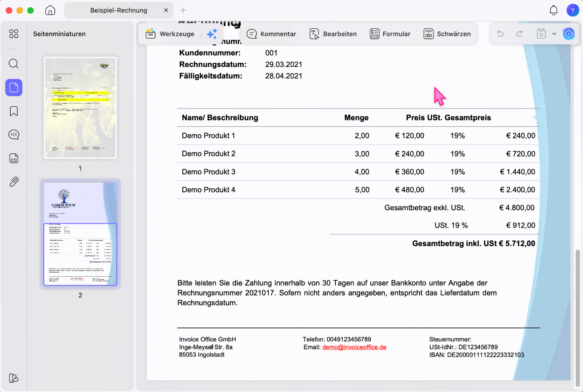Click the AI sparkle icon
Image resolution: width=583 pixels, height=392 pixels.
pyautogui.click(x=212, y=34)
